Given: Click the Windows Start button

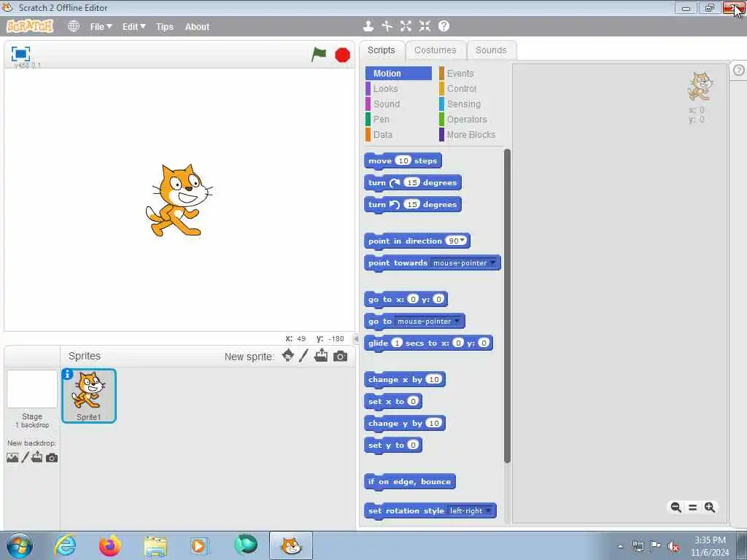Looking at the screenshot, I should point(20,545).
